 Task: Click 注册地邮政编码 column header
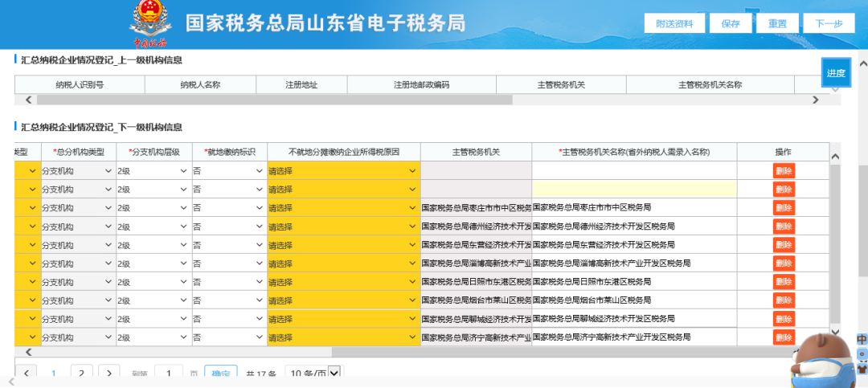(422, 84)
